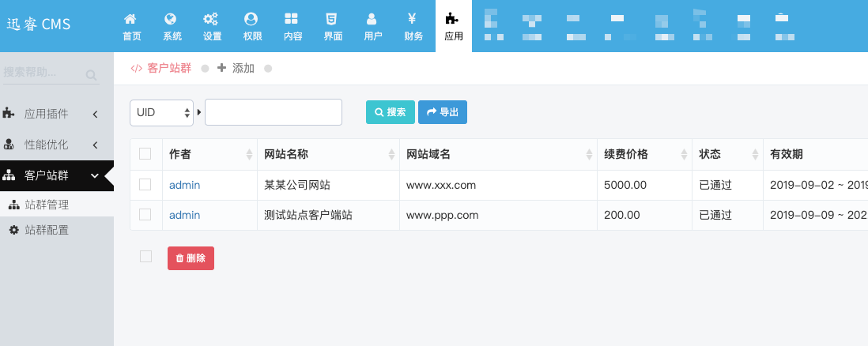Open the UID search field dropdown
Viewport: 868px width, 346px height.
click(161, 112)
